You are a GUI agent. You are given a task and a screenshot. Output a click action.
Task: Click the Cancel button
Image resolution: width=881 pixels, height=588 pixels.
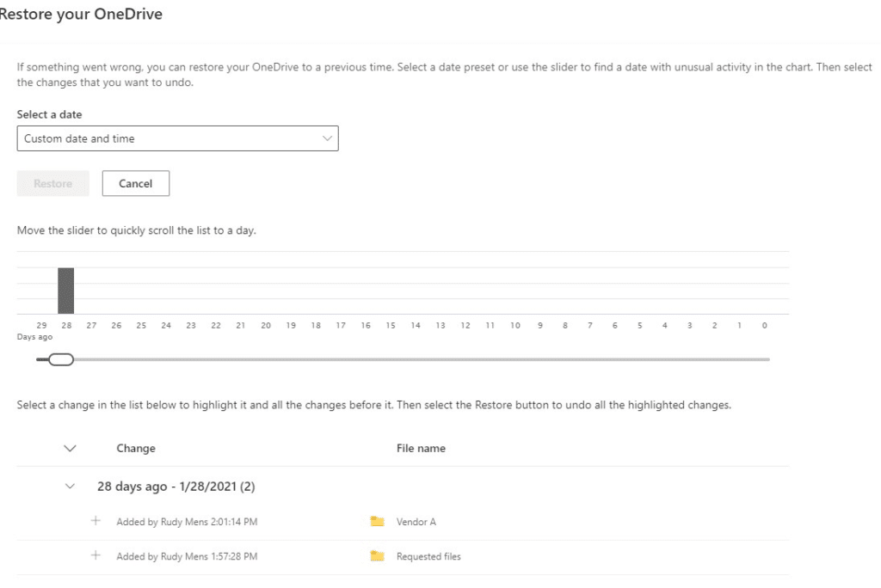click(135, 184)
